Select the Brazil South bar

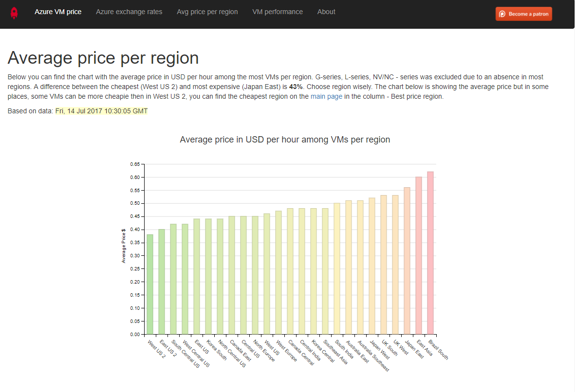(430, 253)
